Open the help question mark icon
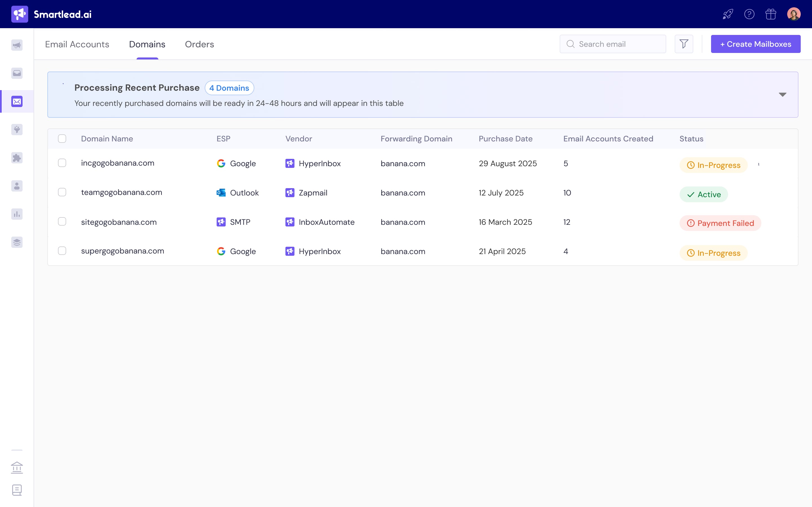812x507 pixels. (x=749, y=14)
